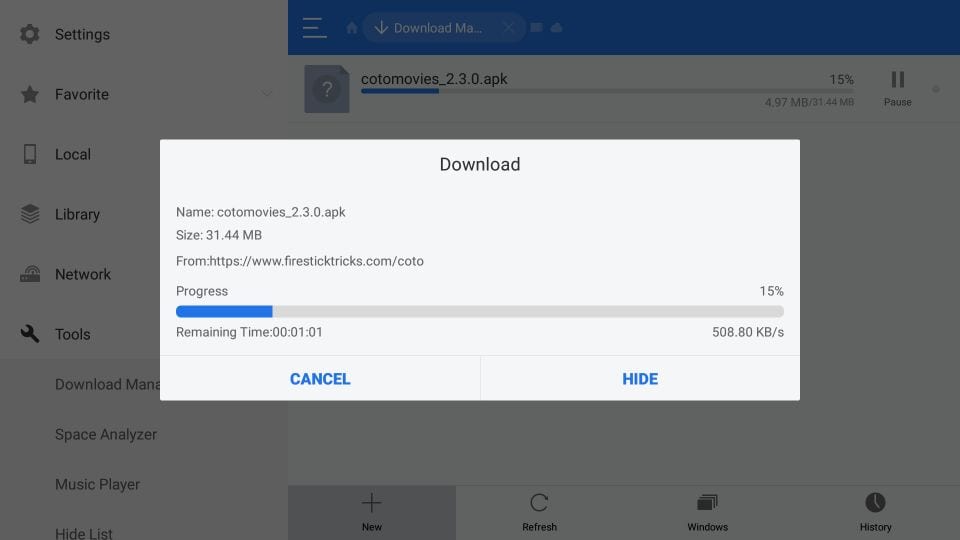Go to home icon in top bar

[x=351, y=28]
